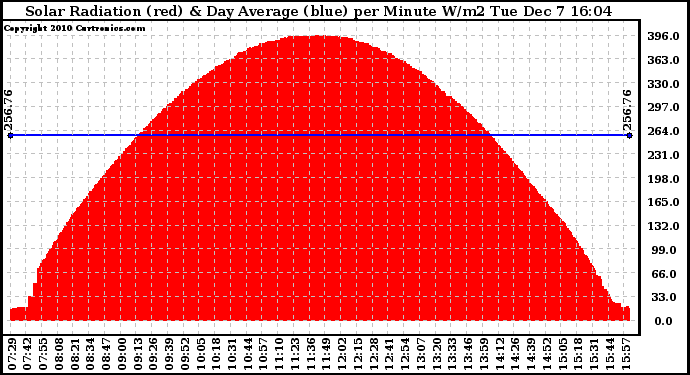Screen dimensions: 690x375
Task: Click the 13:20 time label
Action: coord(437,354)
